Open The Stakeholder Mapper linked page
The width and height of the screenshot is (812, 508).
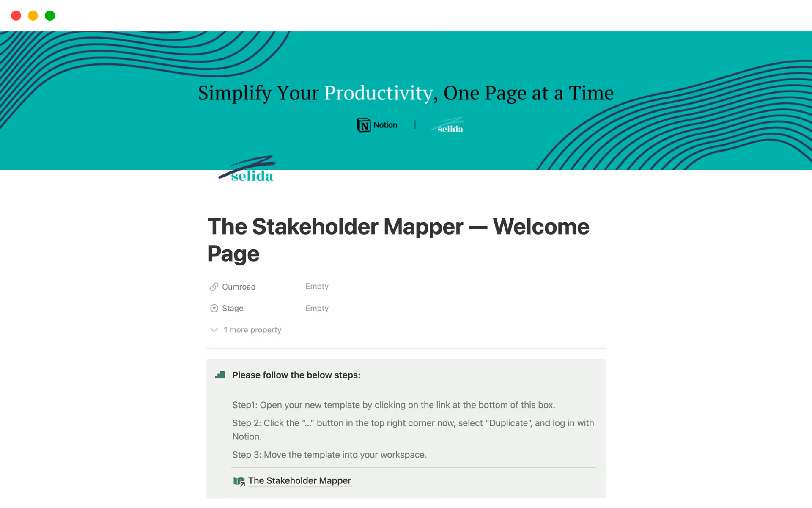(299, 480)
